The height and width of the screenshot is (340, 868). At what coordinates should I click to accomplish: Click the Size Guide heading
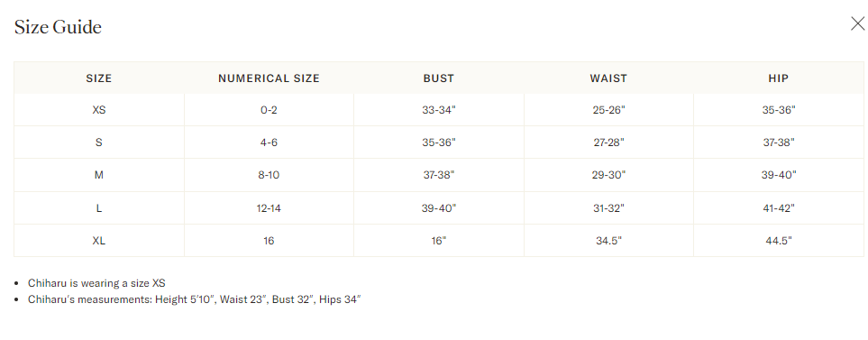pos(58,27)
